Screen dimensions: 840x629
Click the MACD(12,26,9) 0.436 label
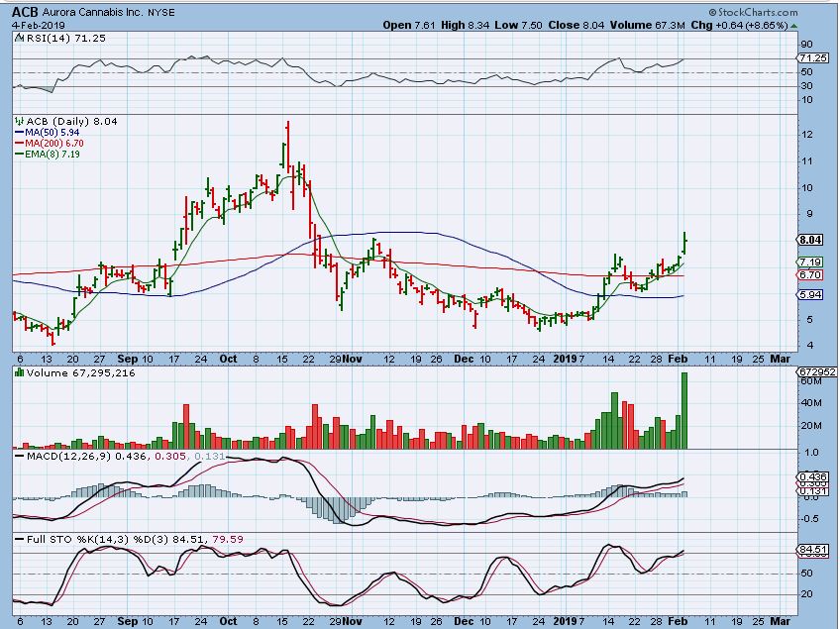coord(88,456)
